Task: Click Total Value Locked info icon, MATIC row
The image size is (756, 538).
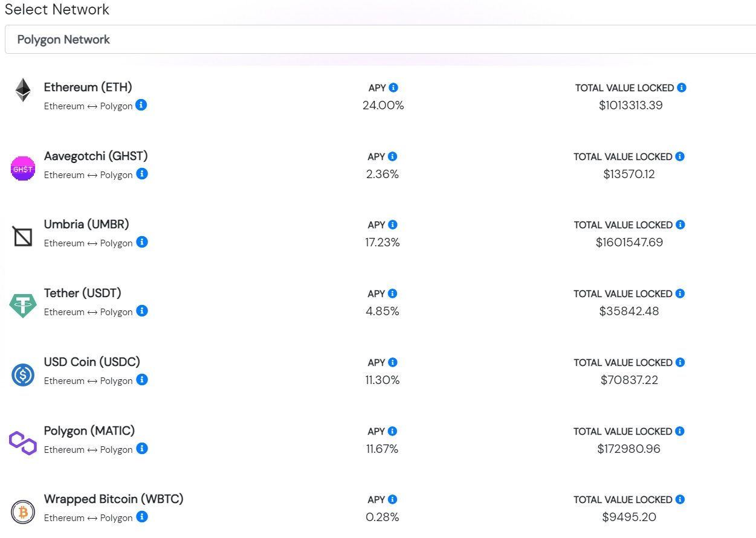Action: (680, 431)
